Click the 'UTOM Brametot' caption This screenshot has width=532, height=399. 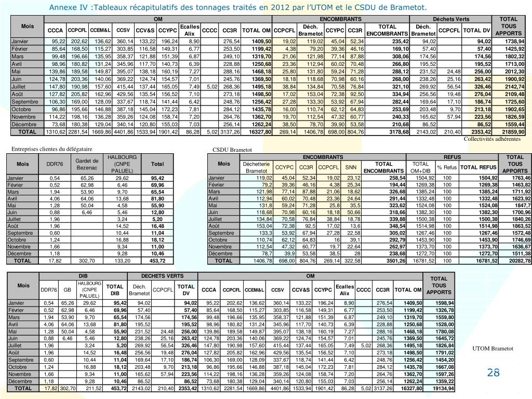493,349
